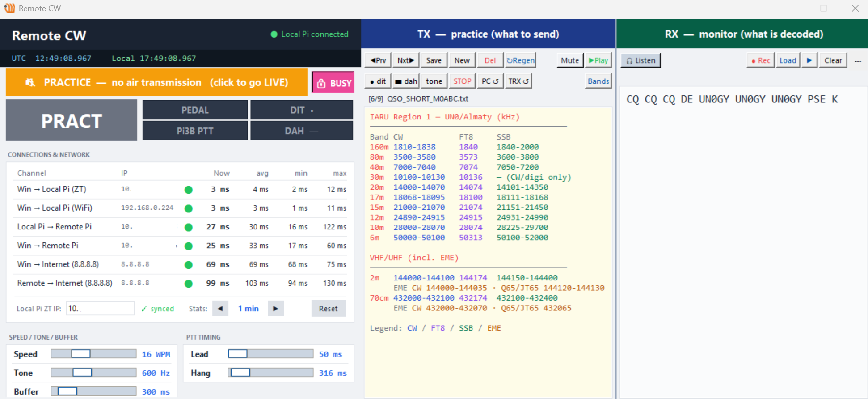Advance to next file with Nxt
This screenshot has width=868, height=399.
(x=406, y=60)
